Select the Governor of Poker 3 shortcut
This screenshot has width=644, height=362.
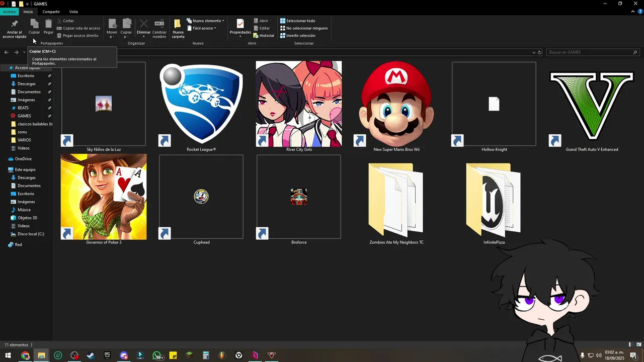tap(104, 200)
